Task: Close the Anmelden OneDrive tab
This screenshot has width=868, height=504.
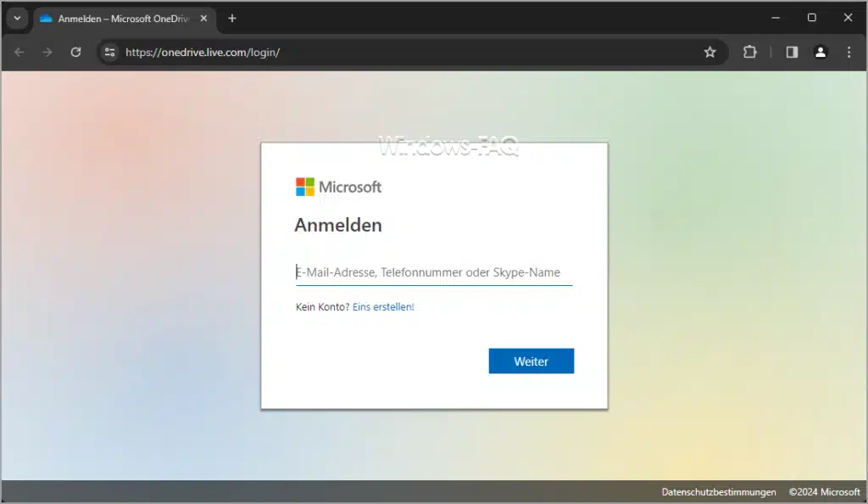Action: point(203,19)
